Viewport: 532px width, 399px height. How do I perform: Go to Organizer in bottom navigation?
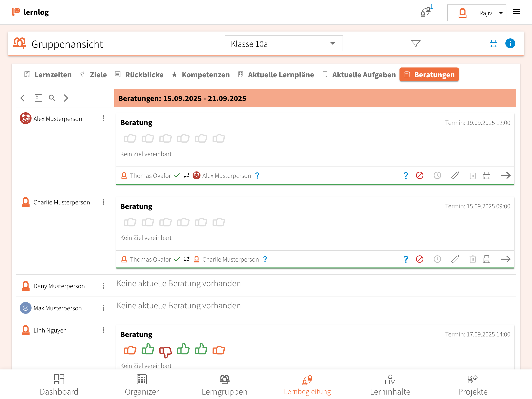pos(142,385)
